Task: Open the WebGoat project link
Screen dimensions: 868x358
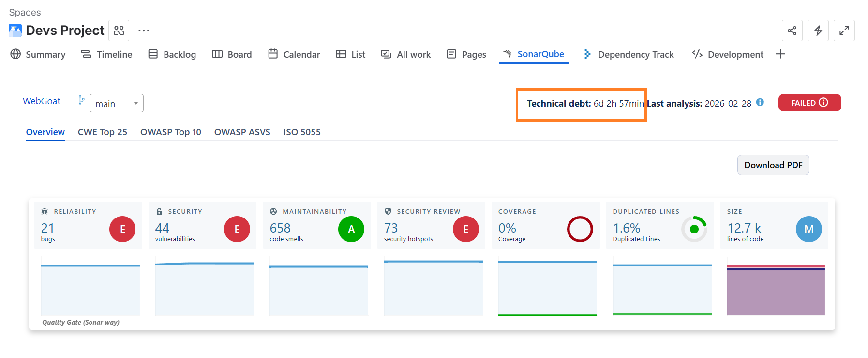Action: 42,101
